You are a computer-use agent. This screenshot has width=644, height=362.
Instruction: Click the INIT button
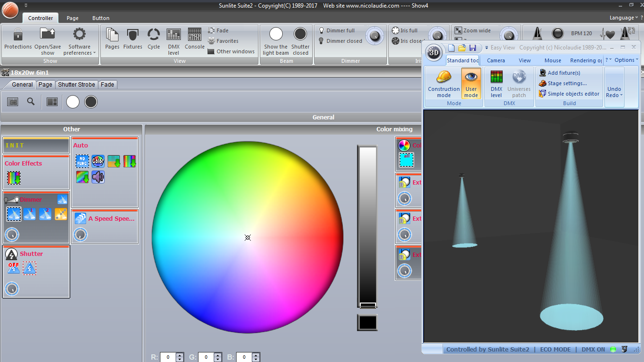click(36, 145)
